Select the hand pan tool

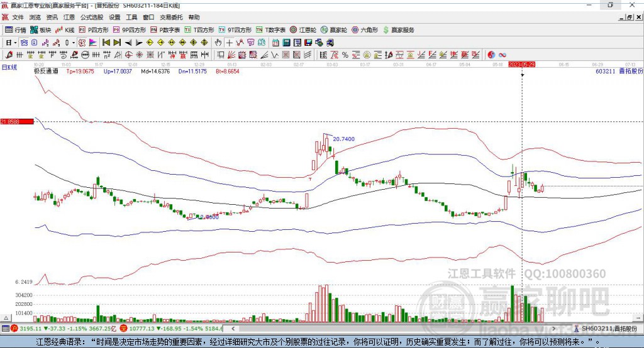tap(218, 43)
